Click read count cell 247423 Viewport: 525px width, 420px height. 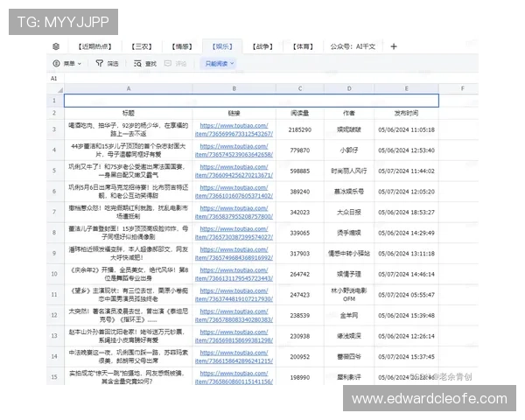300,295
